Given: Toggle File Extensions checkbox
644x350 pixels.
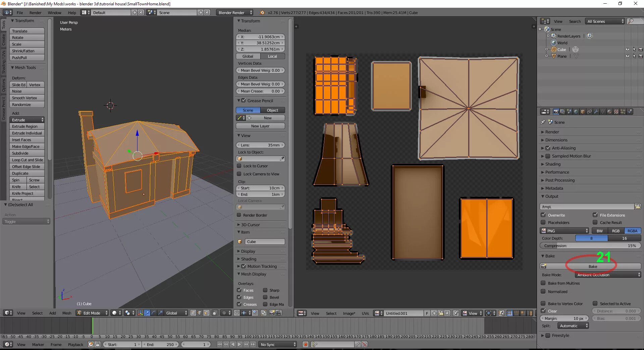Looking at the screenshot, I should pos(595,215).
